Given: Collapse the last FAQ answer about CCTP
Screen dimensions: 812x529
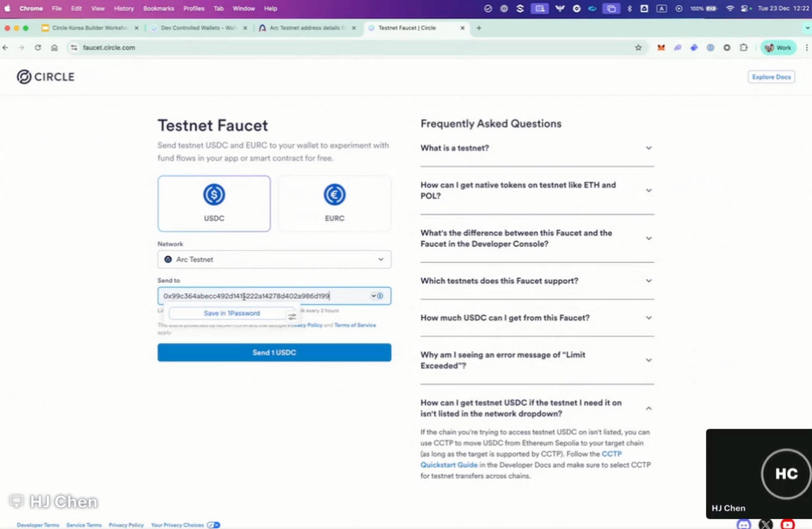Looking at the screenshot, I should click(x=648, y=408).
